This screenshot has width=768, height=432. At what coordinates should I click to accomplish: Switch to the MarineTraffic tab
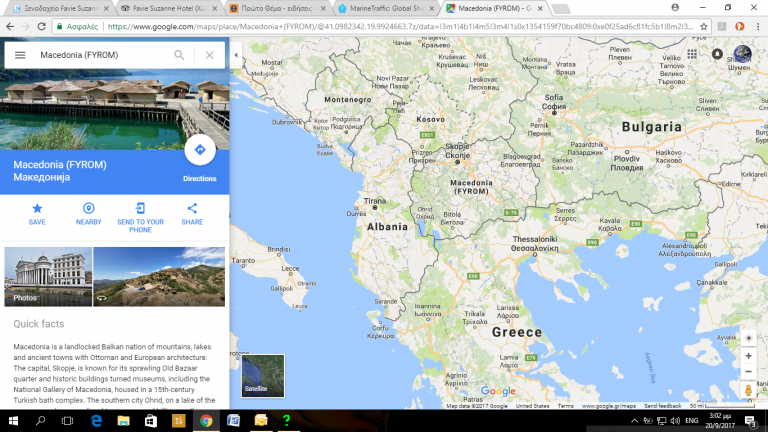pos(387,8)
